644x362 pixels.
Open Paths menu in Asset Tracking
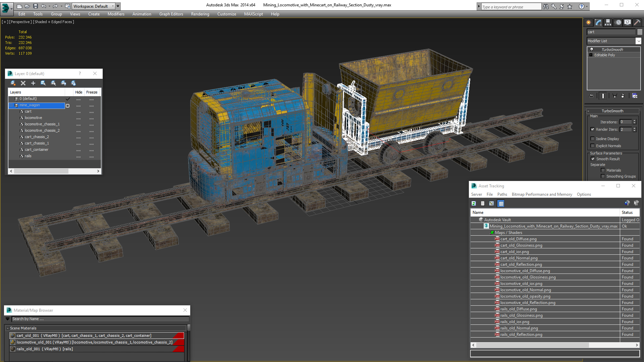click(x=502, y=194)
